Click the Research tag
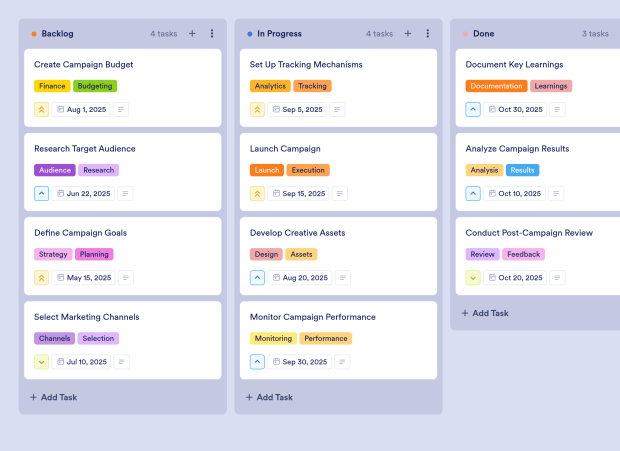This screenshot has height=451, width=620. [x=98, y=170]
